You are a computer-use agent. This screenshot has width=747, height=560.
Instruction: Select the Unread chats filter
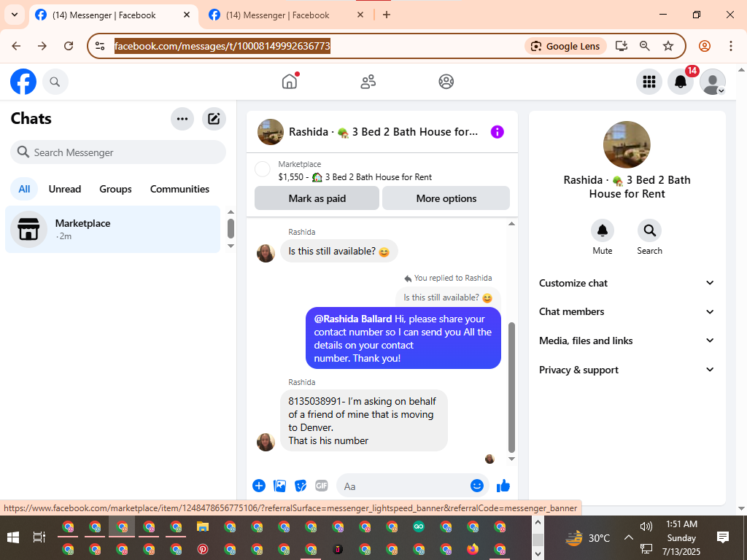[x=65, y=189]
